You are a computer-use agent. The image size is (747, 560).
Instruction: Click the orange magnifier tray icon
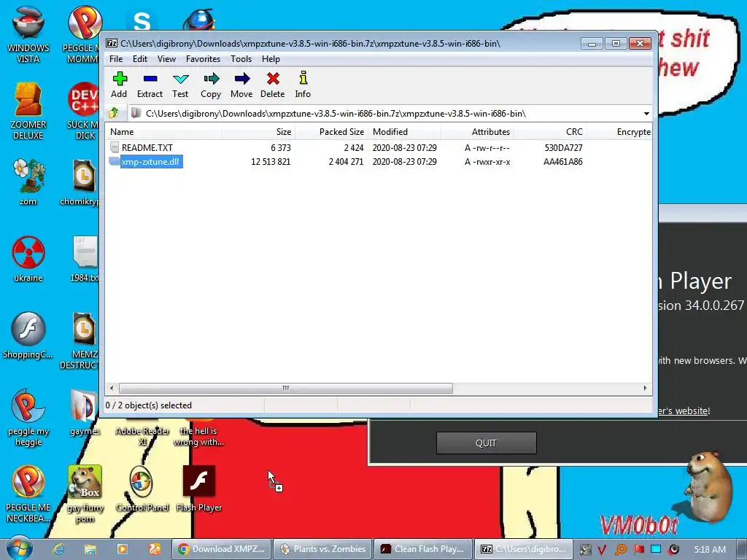(x=620, y=550)
